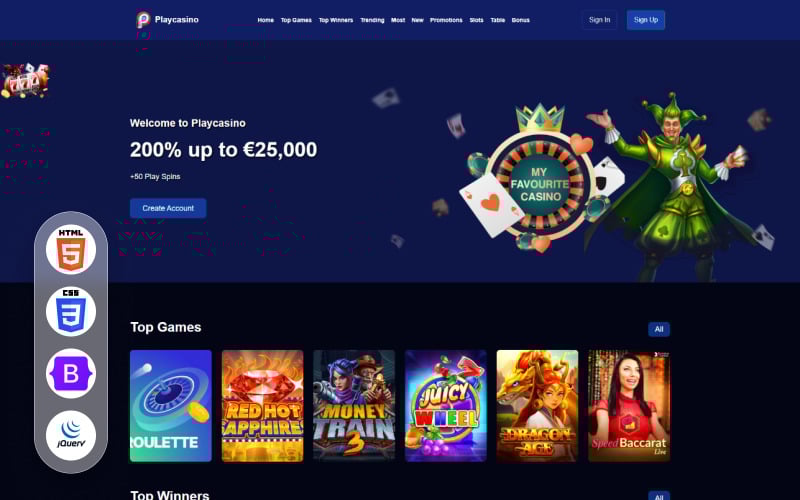Go to Promotions in the navigation
800x500 pixels.
446,20
